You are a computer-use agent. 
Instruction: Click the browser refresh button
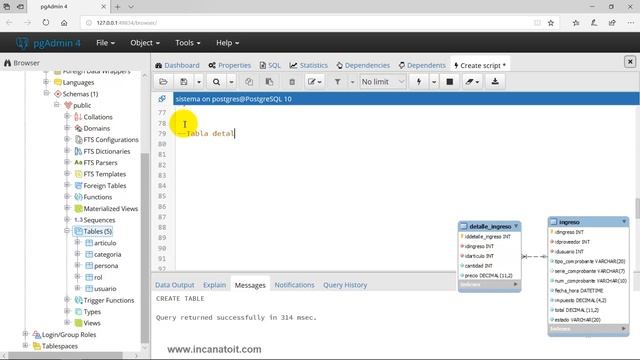click(x=46, y=22)
